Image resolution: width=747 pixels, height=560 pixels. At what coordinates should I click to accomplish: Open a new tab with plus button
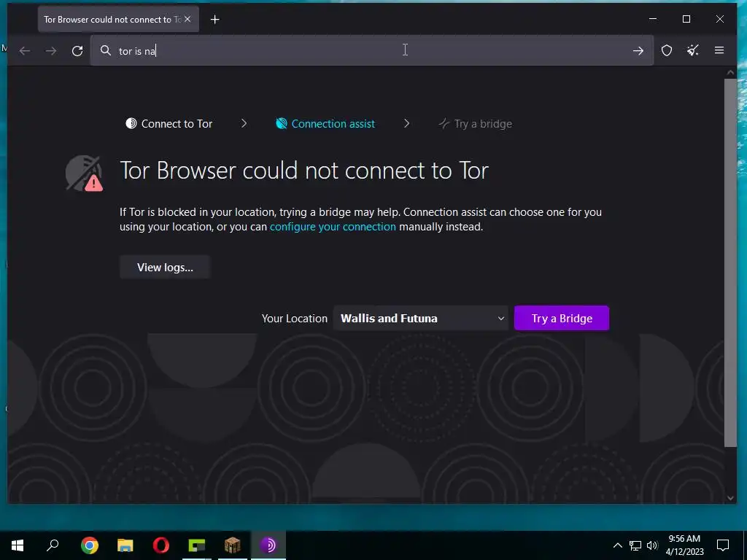[x=215, y=20]
